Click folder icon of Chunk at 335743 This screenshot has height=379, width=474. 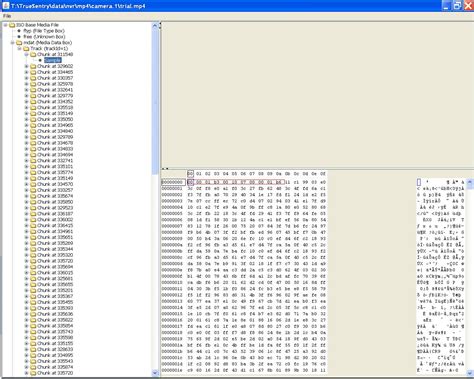click(x=33, y=332)
